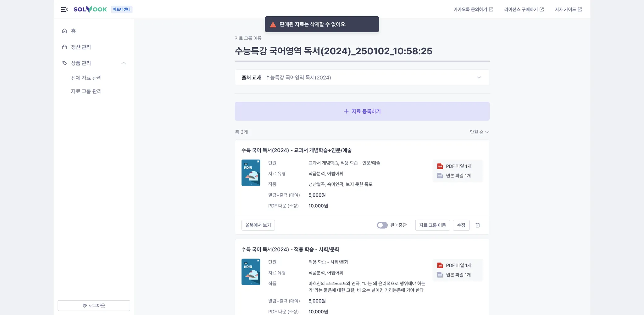
Task: Click the 상품 관리 tag icon
Action: pos(64,63)
